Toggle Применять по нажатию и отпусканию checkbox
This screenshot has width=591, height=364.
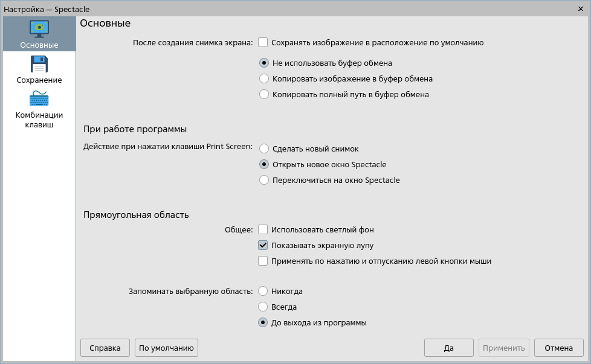263,261
